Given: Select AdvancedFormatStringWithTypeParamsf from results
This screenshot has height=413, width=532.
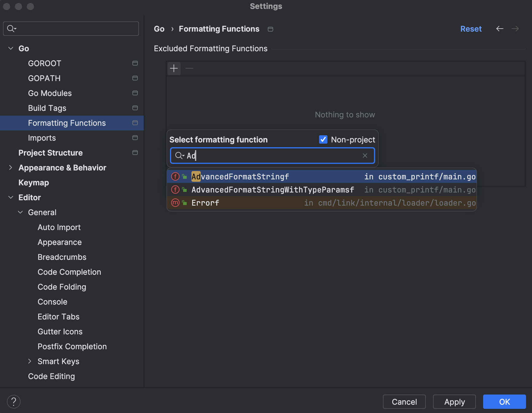Looking at the screenshot, I should point(273,190).
